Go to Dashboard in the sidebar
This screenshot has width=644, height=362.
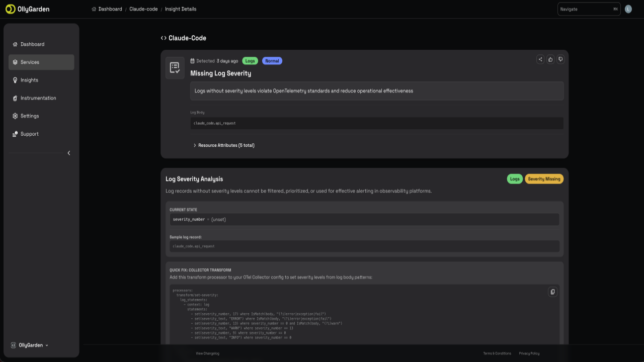[x=41, y=44]
